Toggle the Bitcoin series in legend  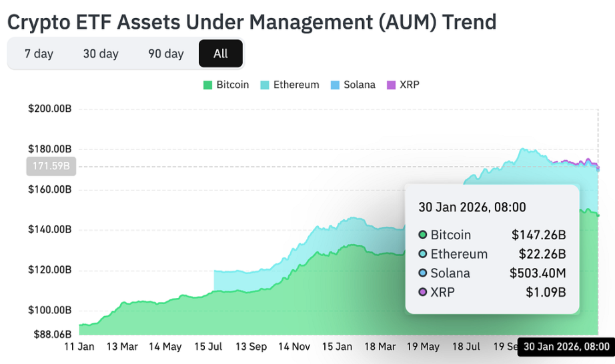232,85
